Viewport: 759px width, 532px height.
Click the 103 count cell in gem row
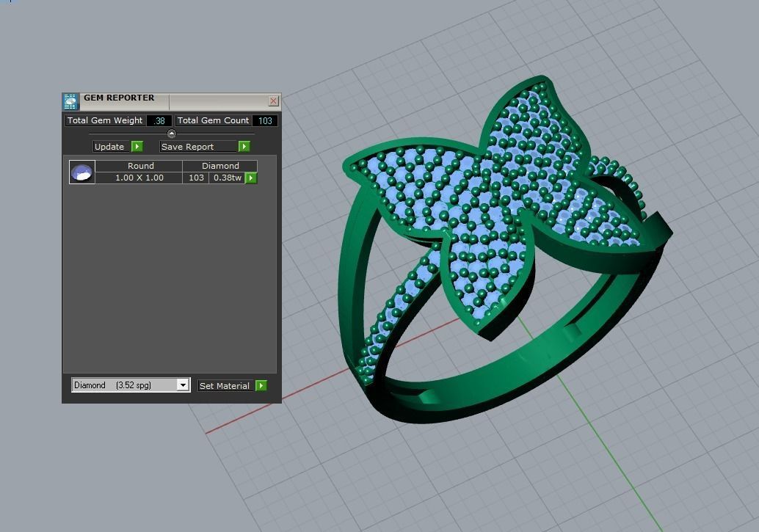click(x=196, y=178)
